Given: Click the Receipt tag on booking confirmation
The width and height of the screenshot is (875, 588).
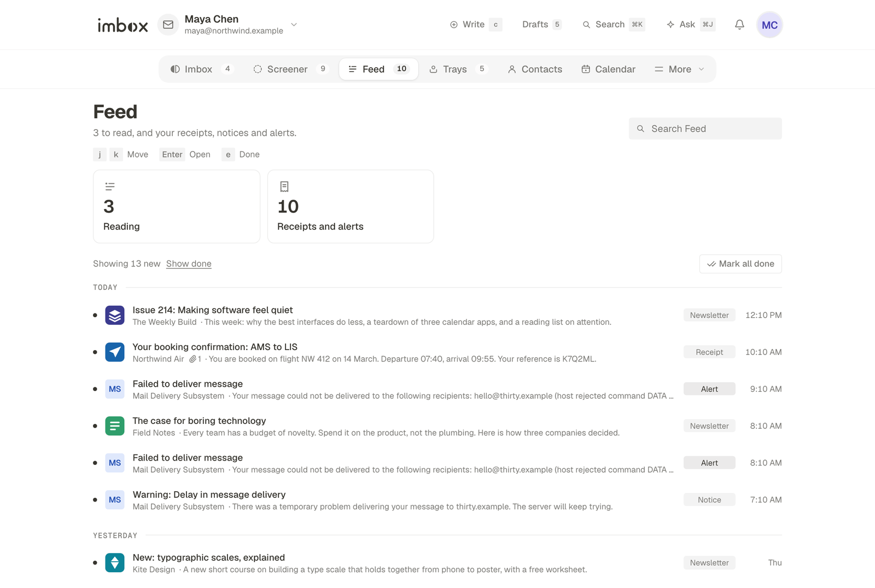Looking at the screenshot, I should coord(709,352).
